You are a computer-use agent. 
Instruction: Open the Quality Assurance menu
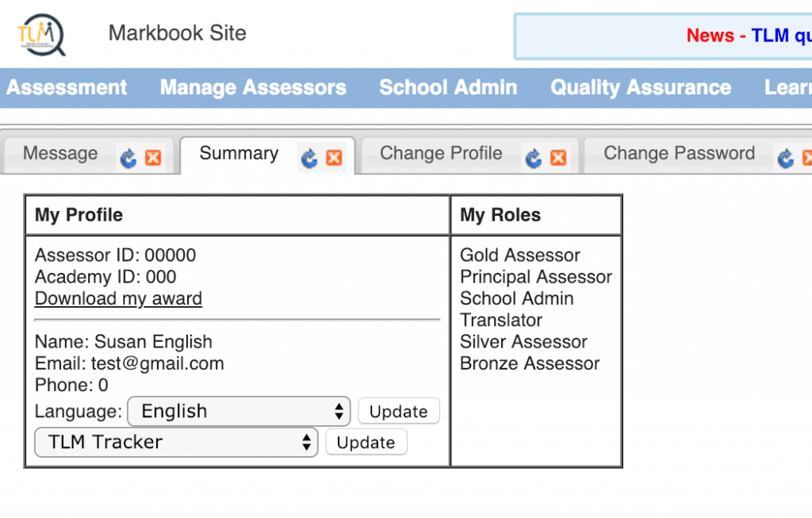click(641, 87)
